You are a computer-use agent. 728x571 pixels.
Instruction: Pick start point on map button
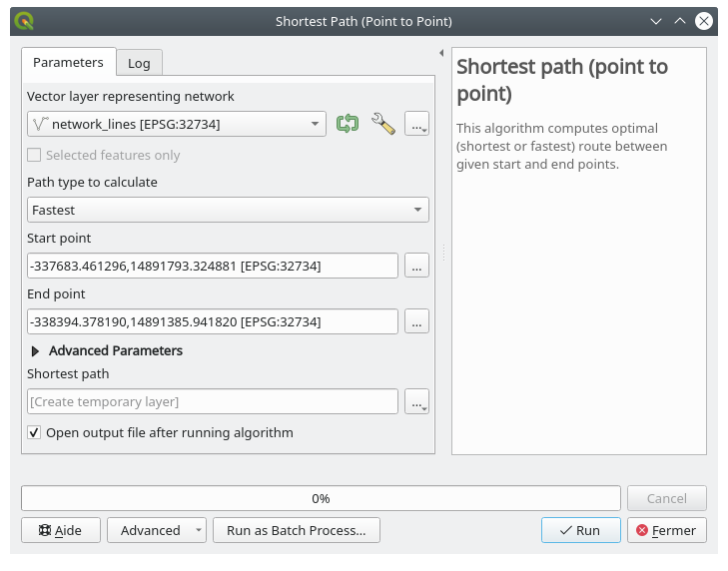pos(416,266)
